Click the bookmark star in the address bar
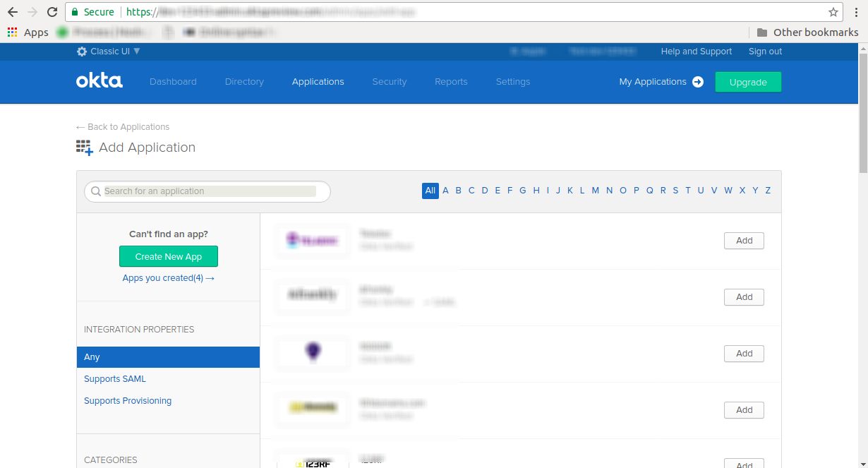The image size is (868, 468). click(833, 12)
